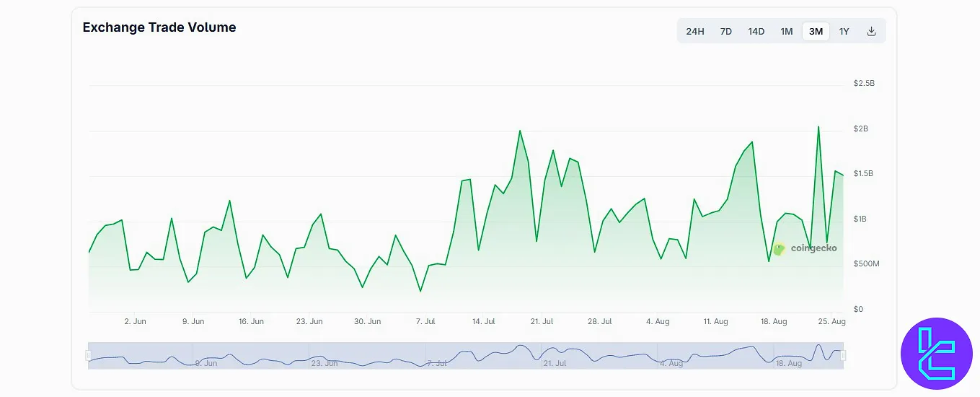Switch to the 7D time range
980x397 pixels.
tap(726, 31)
